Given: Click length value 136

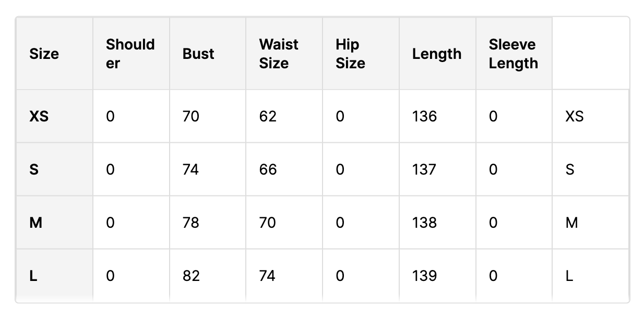Looking at the screenshot, I should [424, 116].
